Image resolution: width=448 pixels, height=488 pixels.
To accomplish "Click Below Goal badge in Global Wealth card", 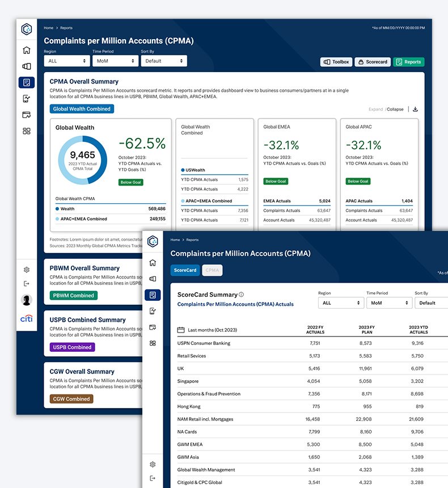I will (x=130, y=182).
